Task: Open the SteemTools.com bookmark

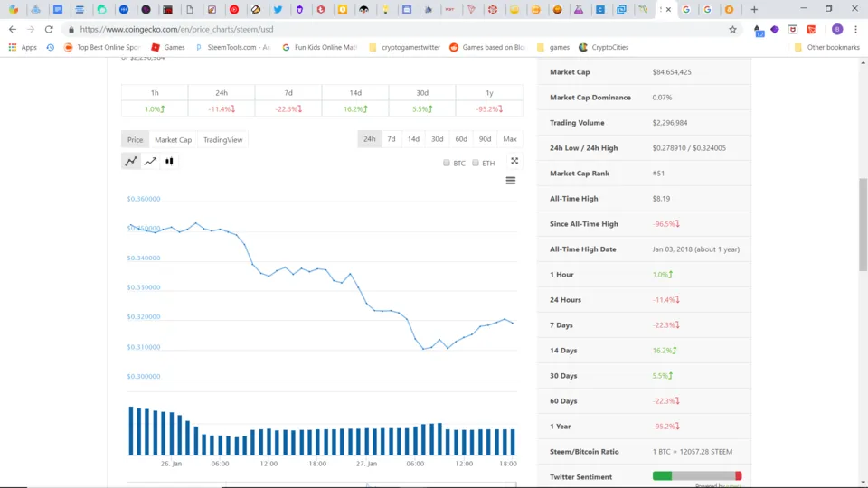Action: pos(233,48)
